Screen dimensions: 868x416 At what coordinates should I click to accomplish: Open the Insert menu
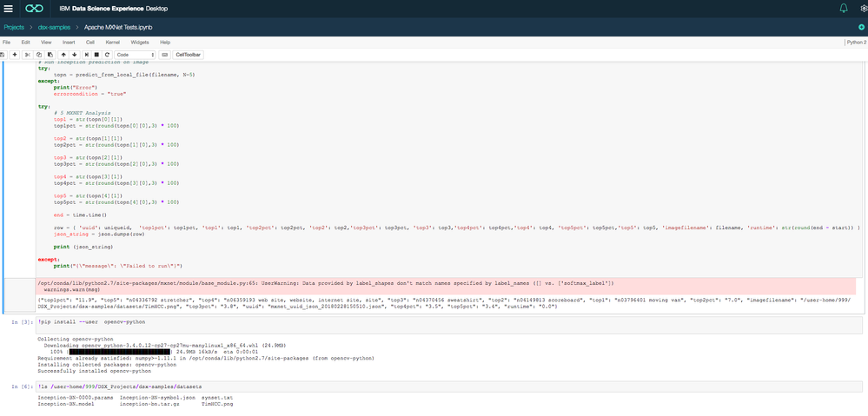(x=69, y=42)
